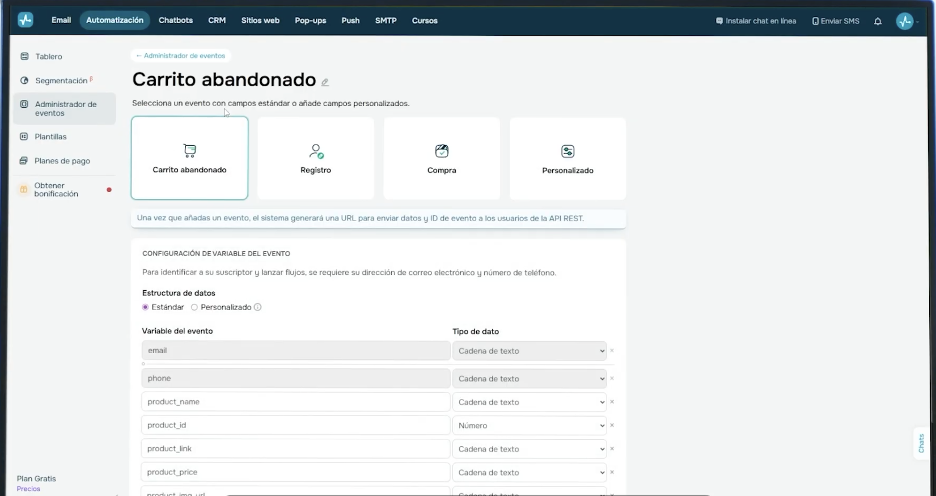Screen dimensions: 936x496
Task: Click the Variable del evento column header
Action: point(177,331)
